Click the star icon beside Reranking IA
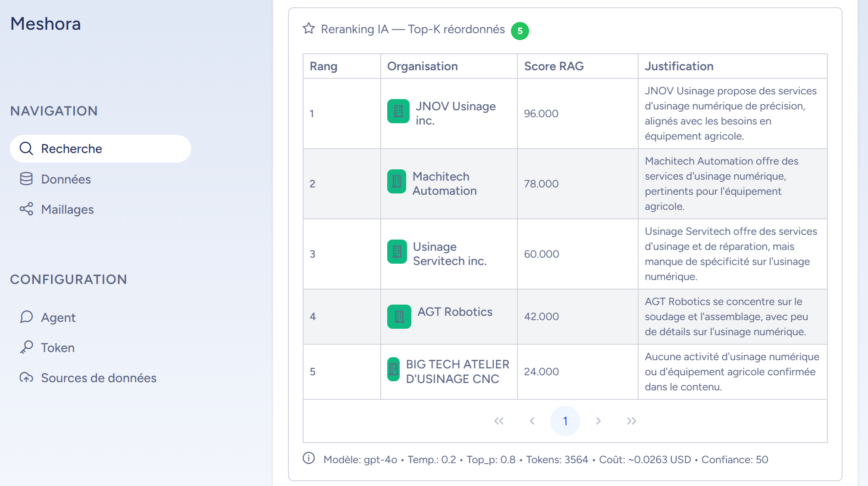Image resolution: width=868 pixels, height=486 pixels. (309, 29)
